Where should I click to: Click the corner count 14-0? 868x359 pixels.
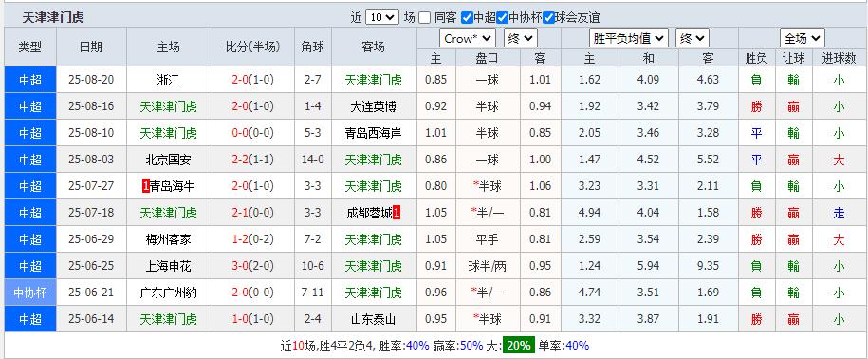pos(313,160)
